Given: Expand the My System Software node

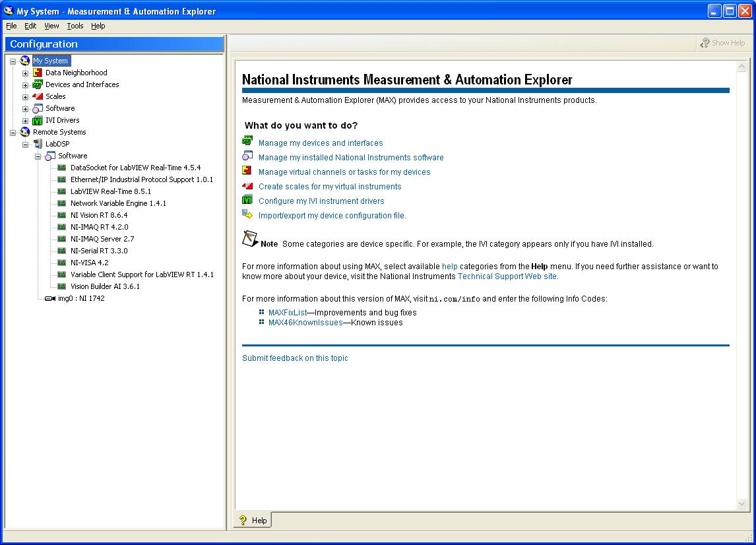Looking at the screenshot, I should pos(26,109).
